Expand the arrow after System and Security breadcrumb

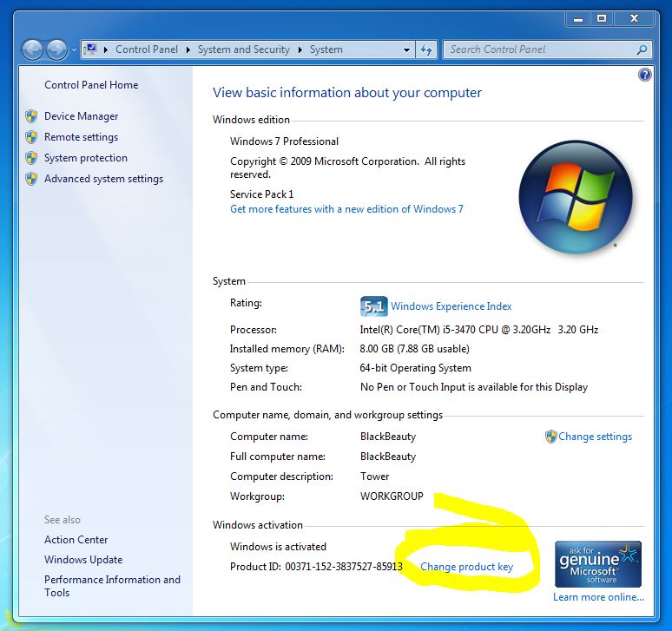(300, 50)
